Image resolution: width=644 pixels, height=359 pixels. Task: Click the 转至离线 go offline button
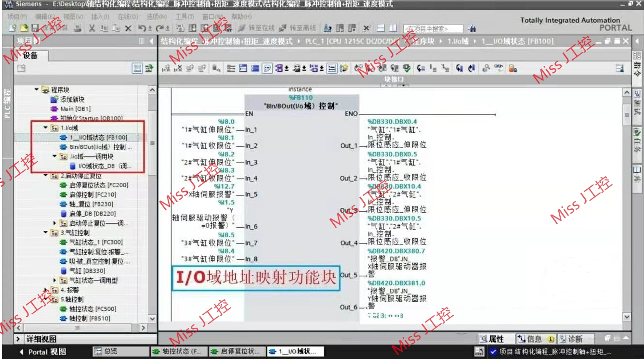pyautogui.click(x=298, y=28)
